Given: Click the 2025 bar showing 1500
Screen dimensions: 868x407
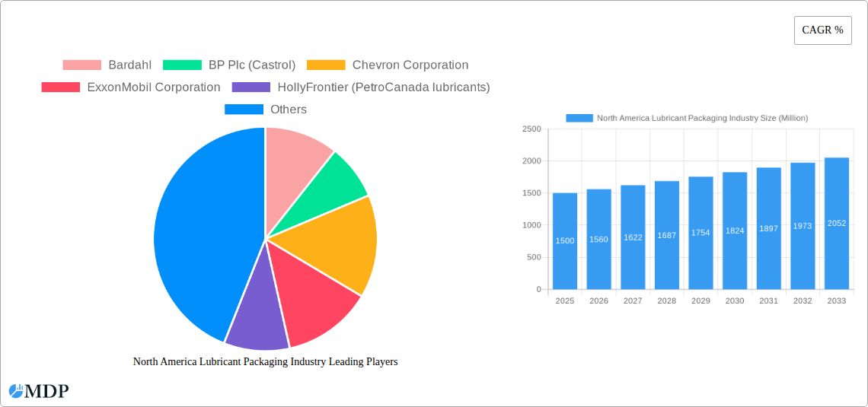Looking at the screenshot, I should pos(565,241).
